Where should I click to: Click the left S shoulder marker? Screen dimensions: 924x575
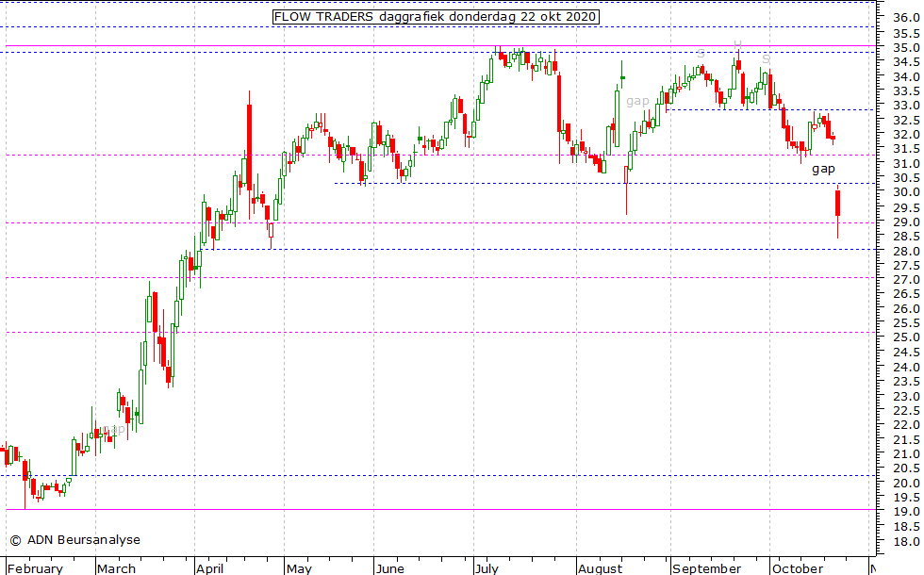(701, 54)
